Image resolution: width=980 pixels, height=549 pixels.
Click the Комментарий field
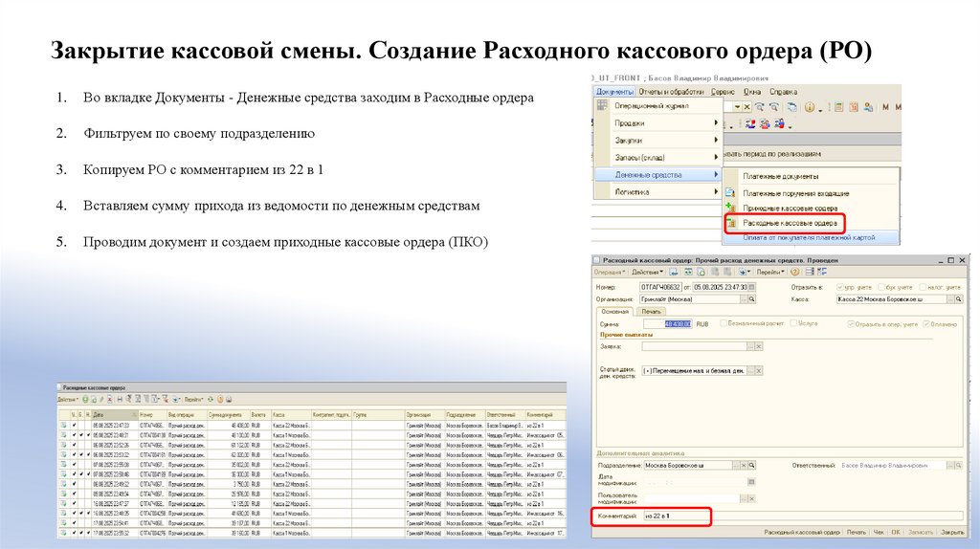[803, 516]
